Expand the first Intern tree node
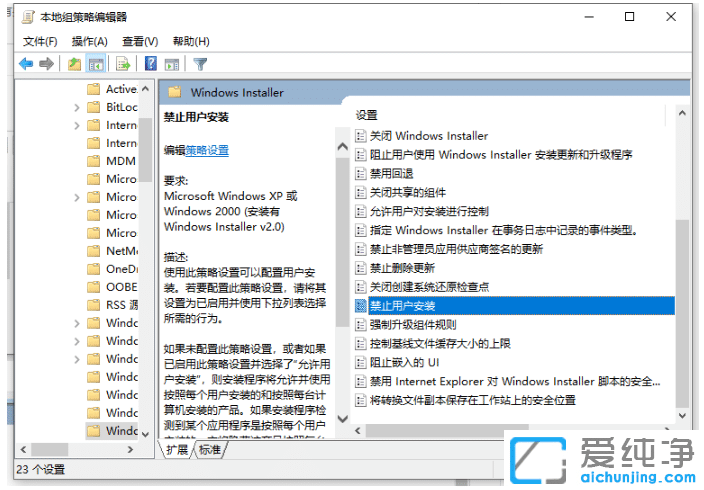Screen dimensions: 704x490 [77, 125]
